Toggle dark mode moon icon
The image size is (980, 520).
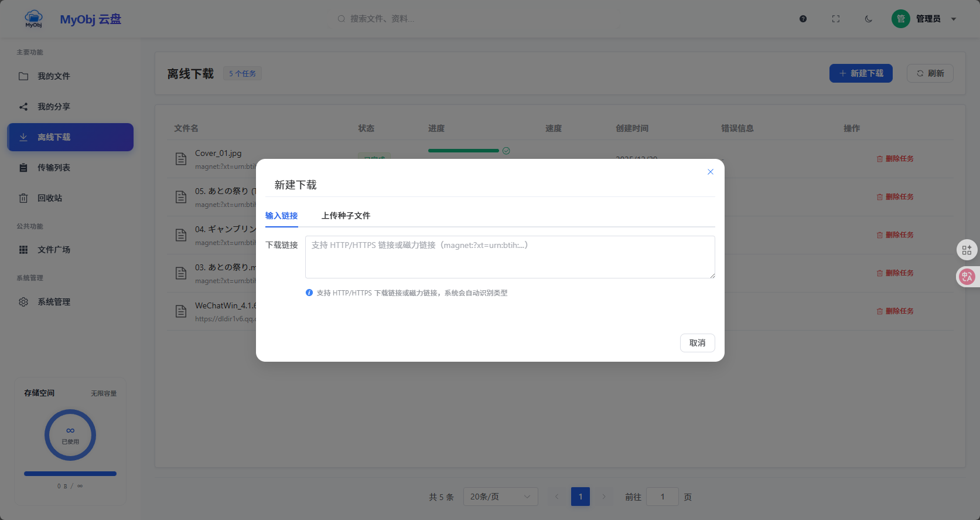[x=869, y=19]
